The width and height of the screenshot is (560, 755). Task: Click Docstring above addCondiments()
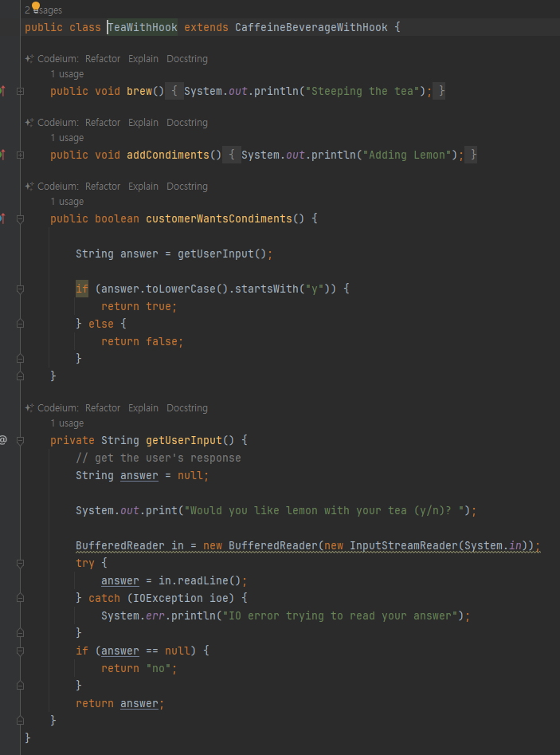pos(187,122)
